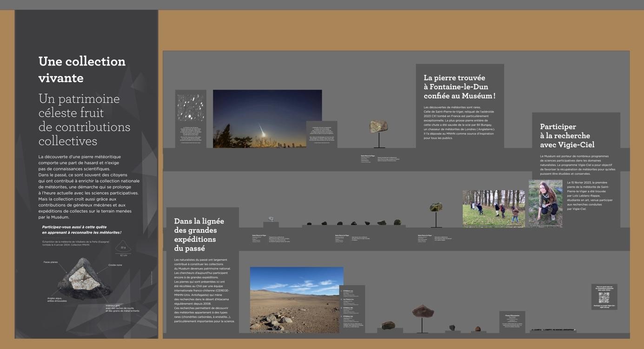Click the Saint-Pierre-le-Viger label below the pale fragment
The width and height of the screenshot is (644, 349).
tap(271, 238)
